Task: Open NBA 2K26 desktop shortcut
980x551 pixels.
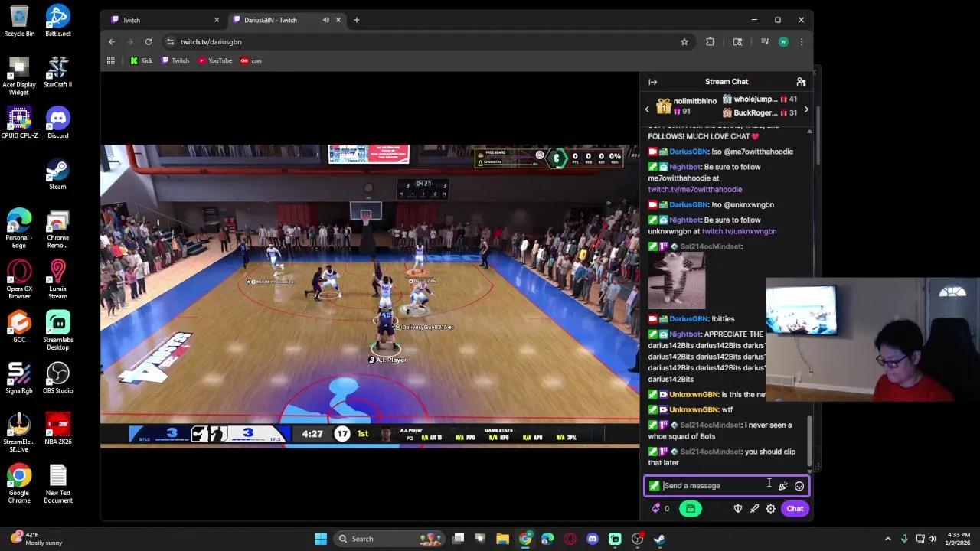Action: [x=58, y=430]
